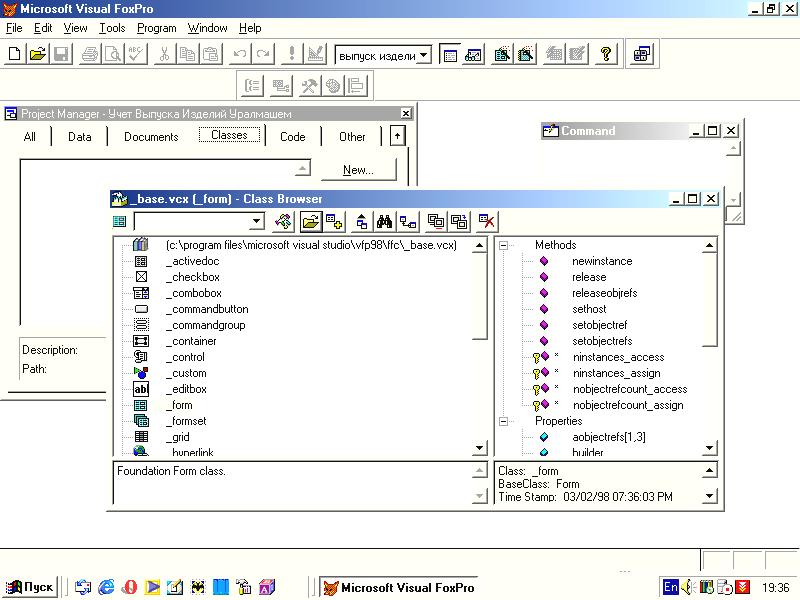Open the View menu
The width and height of the screenshot is (800, 600).
point(75,28)
